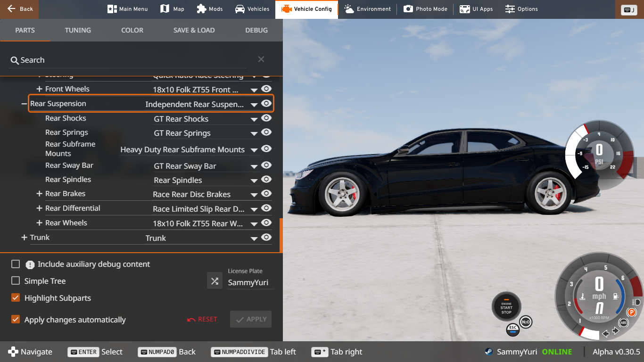Click the Vehicles icon in the toolbar
Viewport: 644px width, 362px height.
click(x=252, y=8)
